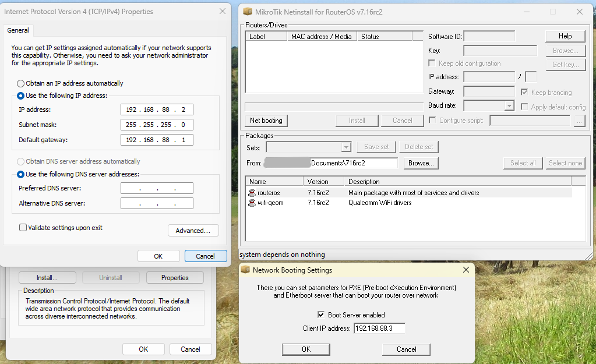
Task: Confirm Network Booting Settings with OK
Action: point(306,349)
